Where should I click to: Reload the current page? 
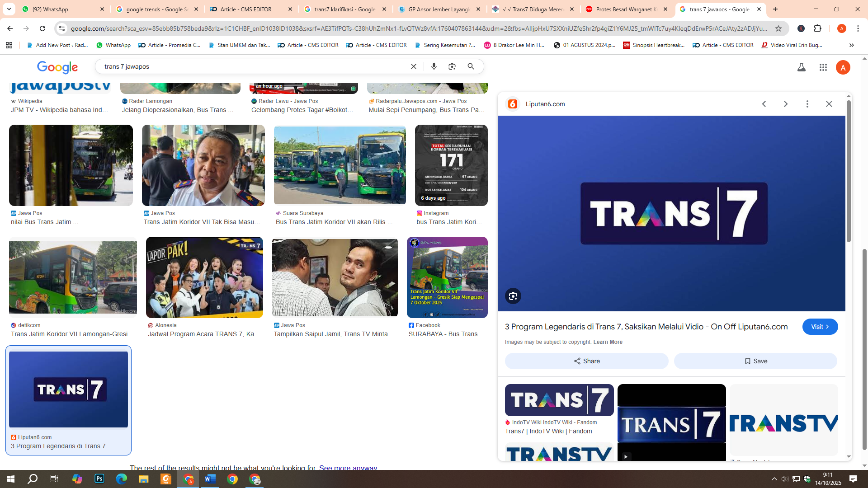(x=42, y=28)
